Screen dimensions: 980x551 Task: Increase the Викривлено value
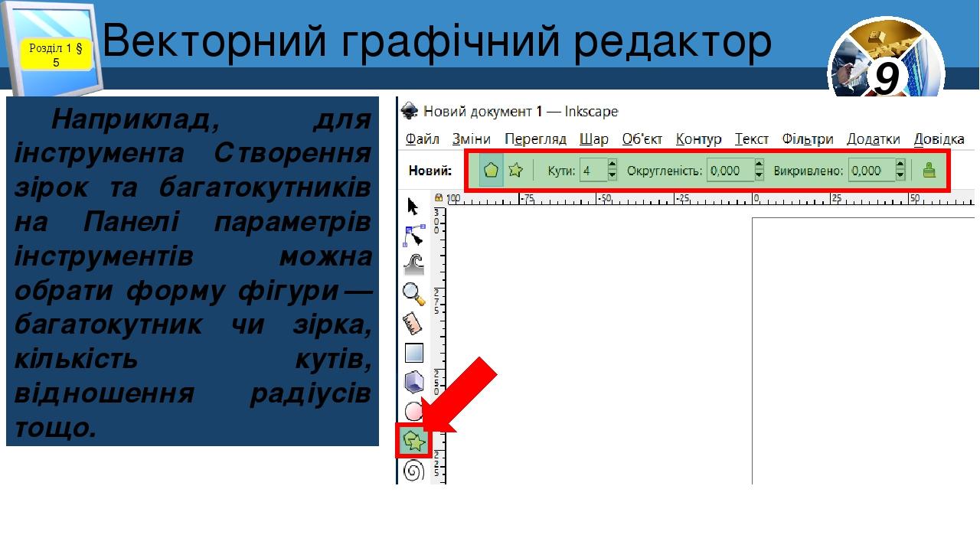(x=900, y=165)
